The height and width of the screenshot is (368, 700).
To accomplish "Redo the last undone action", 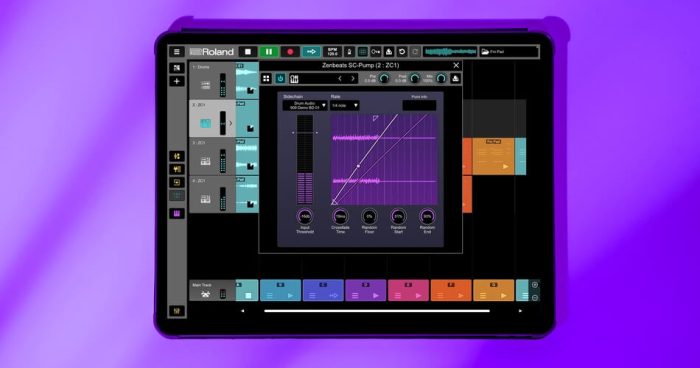I will click(x=415, y=52).
